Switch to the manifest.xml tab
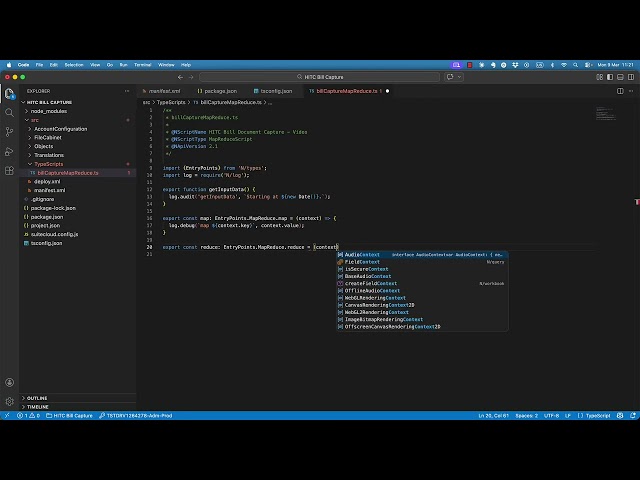Viewport: 640px width, 480px height. coord(162,91)
